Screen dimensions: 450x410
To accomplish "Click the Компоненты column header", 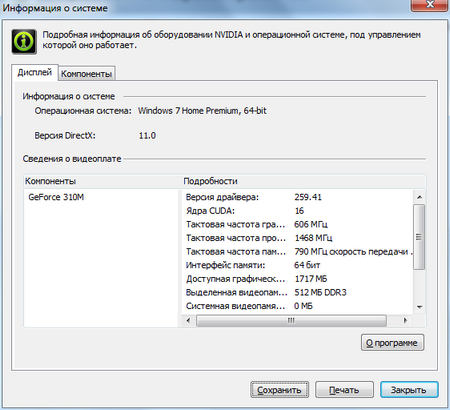I will pyautogui.click(x=102, y=181).
